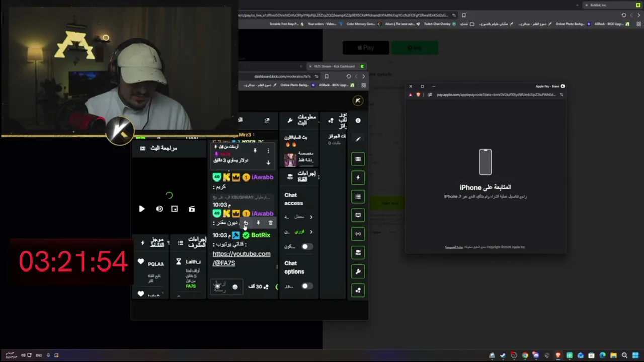Click the Apple Pay button in background page
Viewport: 644px width, 362px height.
click(366, 48)
